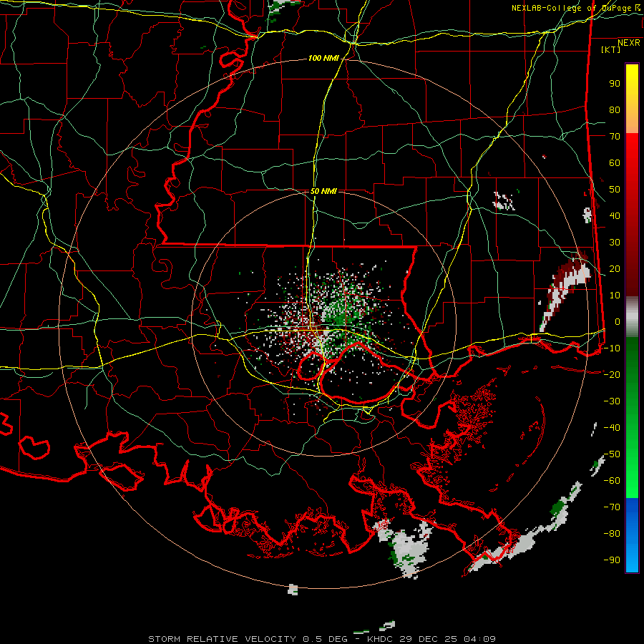This screenshot has height=644, width=644.
Task: Select the positive 20 scale value
Action: 615,269
